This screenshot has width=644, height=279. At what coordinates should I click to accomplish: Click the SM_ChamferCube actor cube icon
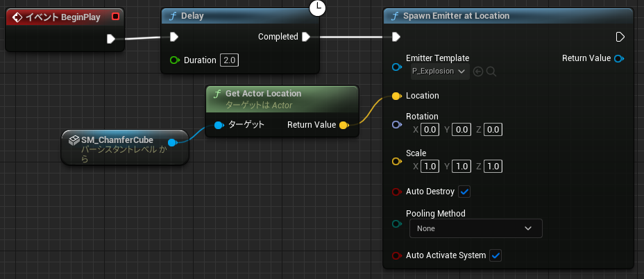click(74, 140)
